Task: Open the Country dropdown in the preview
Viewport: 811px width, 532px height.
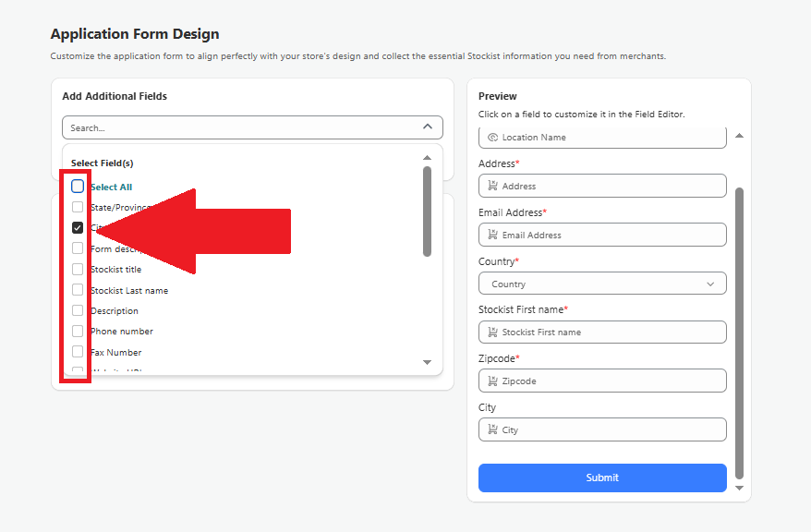Action: pos(602,284)
